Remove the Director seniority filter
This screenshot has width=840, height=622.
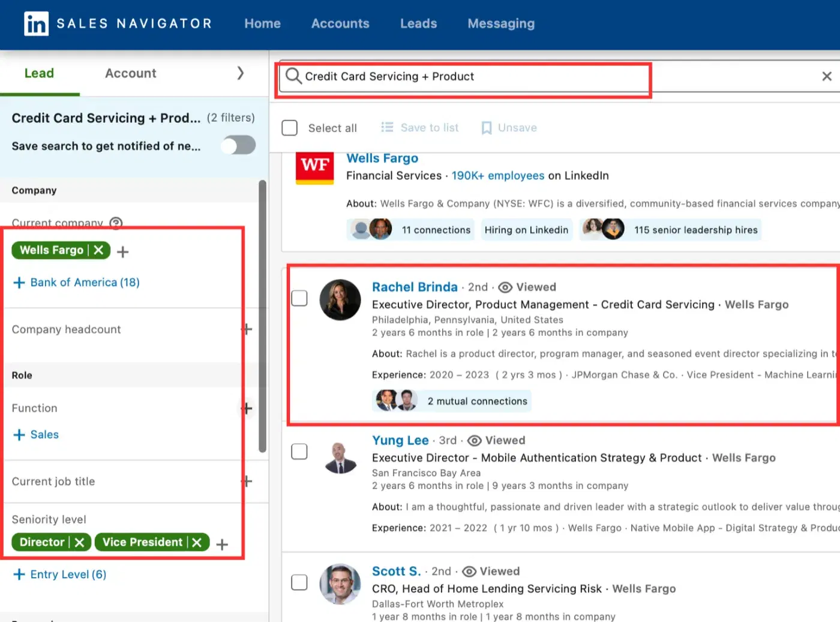79,542
